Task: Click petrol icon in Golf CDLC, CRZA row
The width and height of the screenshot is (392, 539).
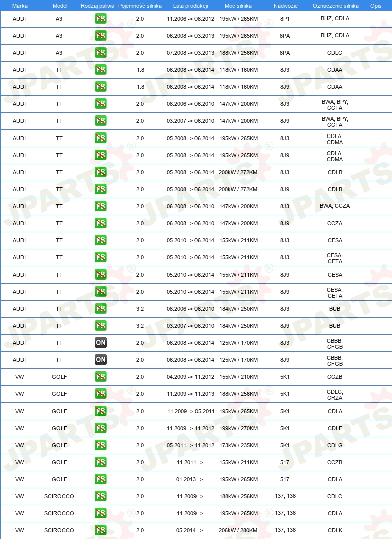Action: [101, 394]
